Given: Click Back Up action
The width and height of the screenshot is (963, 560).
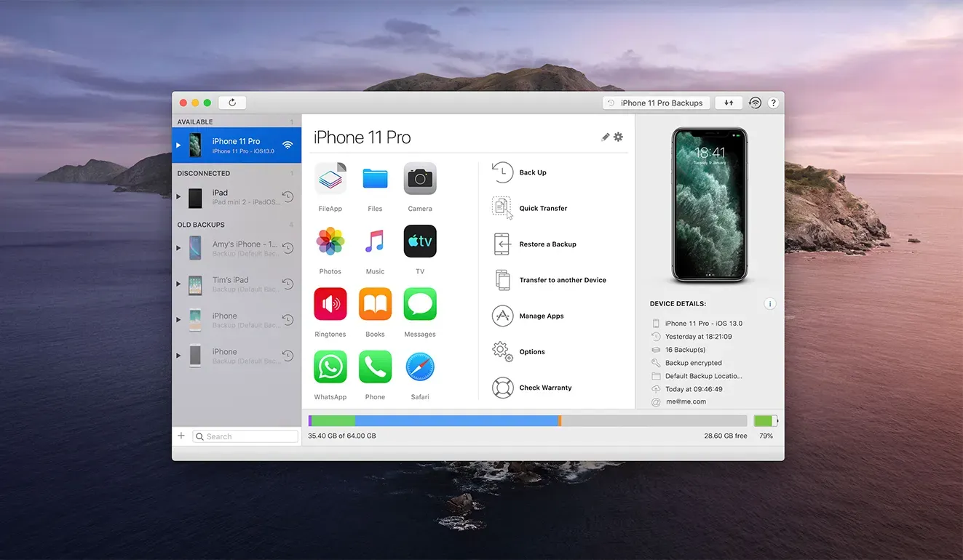Looking at the screenshot, I should (x=533, y=172).
